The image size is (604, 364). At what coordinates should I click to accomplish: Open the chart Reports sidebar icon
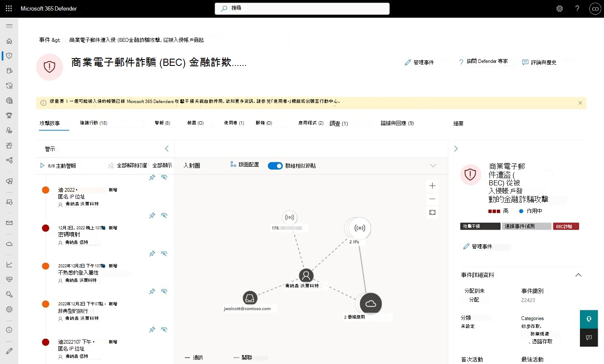[x=9, y=265]
